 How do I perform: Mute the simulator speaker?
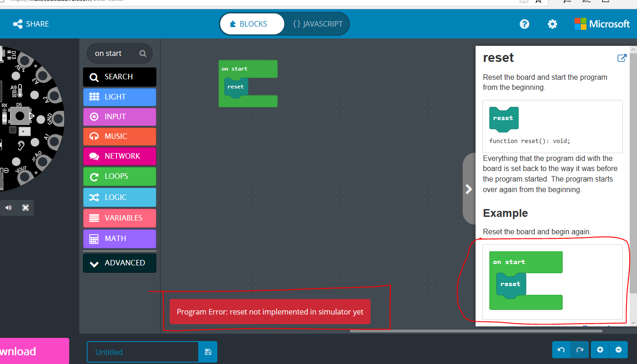[x=8, y=208]
